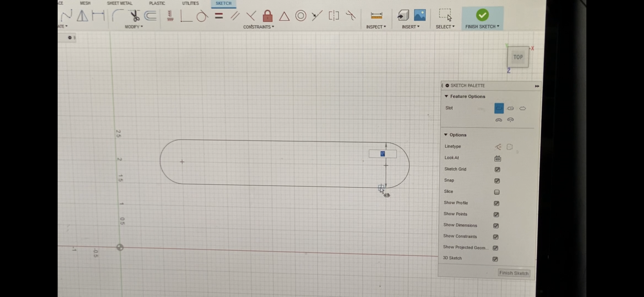Switch to the SHEET METAL tab
This screenshot has height=297, width=644.
(x=119, y=3)
